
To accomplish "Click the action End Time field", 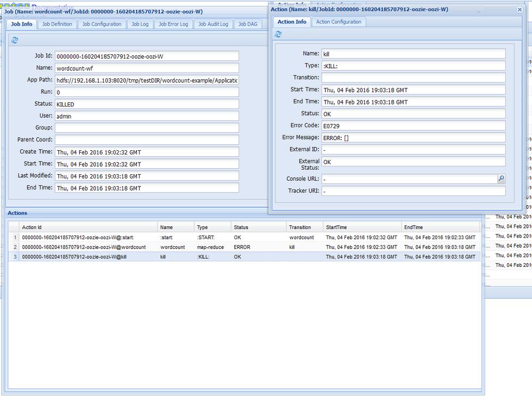I will (x=414, y=102).
